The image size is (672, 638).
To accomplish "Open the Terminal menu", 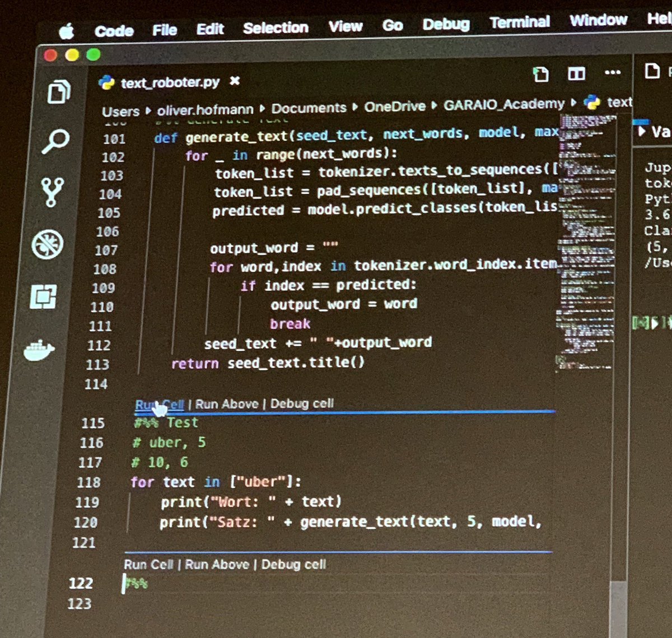I will (520, 22).
